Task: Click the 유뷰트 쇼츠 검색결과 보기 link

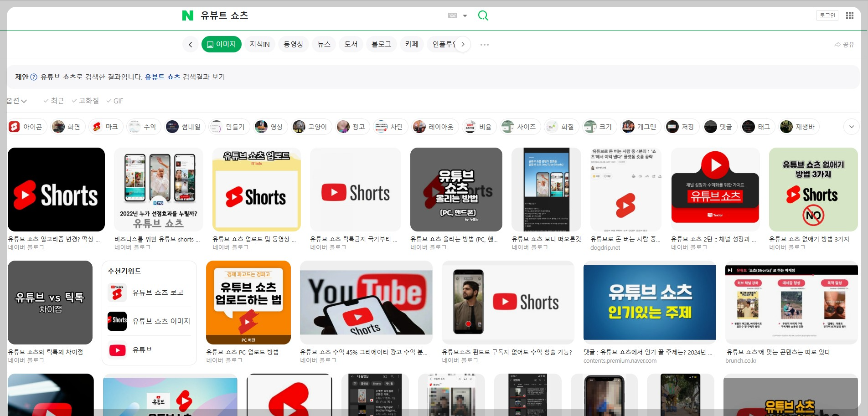Action: (x=185, y=77)
